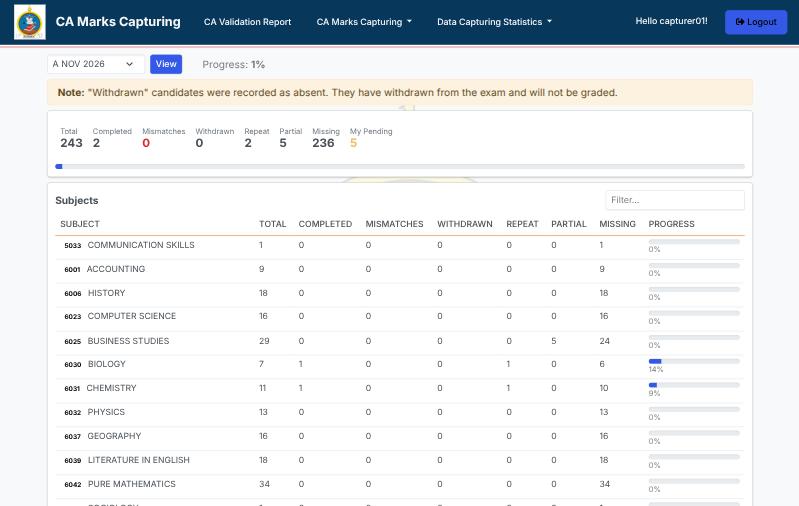Click the MISMATCHES column header
Viewport: 799px width, 506px height.
(394, 224)
